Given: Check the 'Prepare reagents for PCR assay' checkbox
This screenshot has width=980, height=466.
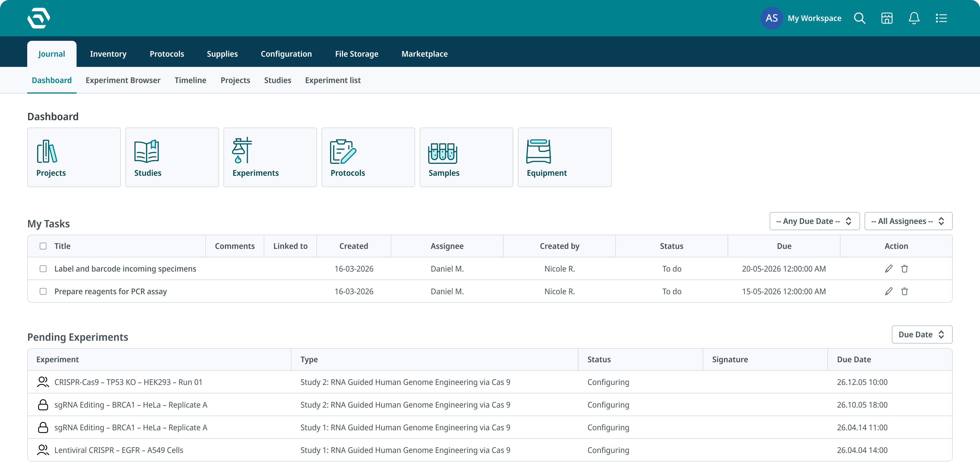Looking at the screenshot, I should pos(43,291).
